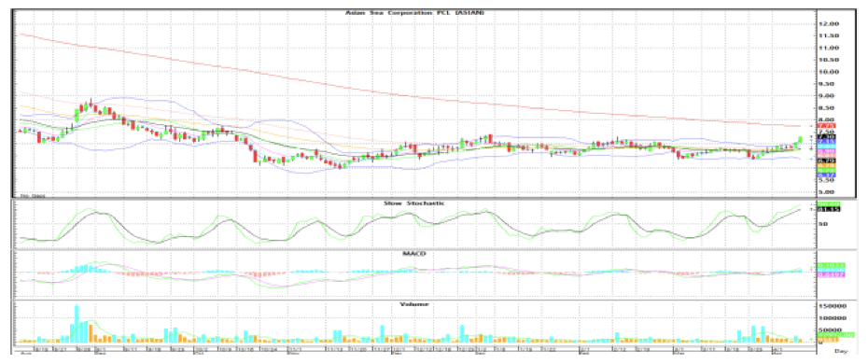Screen dimensions: 868x364
Task: Click the 10.50 price axis label
Action: 829,61
